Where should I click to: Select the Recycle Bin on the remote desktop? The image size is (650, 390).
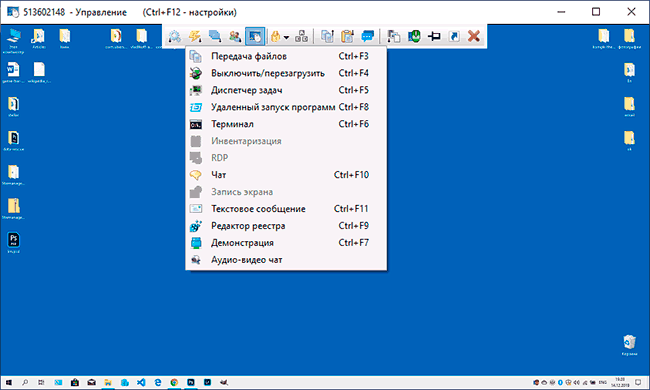tap(629, 346)
